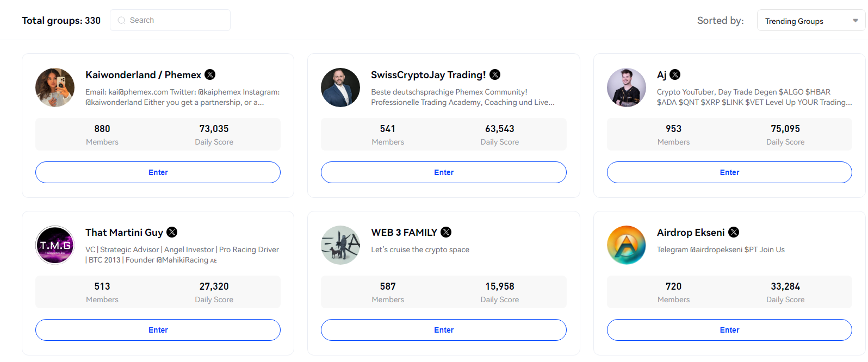Viewport: 868px width, 362px height.
Task: Open SwissCryptoJay Trading's X profile icon
Action: pyautogui.click(x=495, y=74)
